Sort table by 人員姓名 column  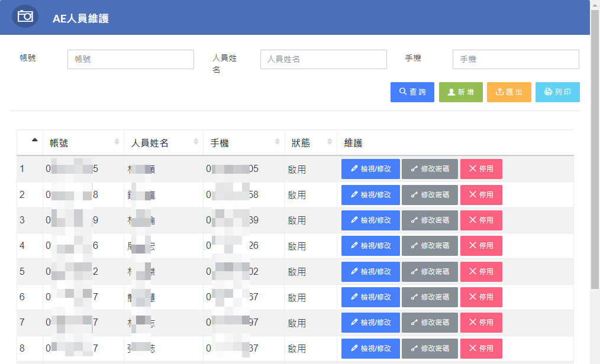coord(196,142)
